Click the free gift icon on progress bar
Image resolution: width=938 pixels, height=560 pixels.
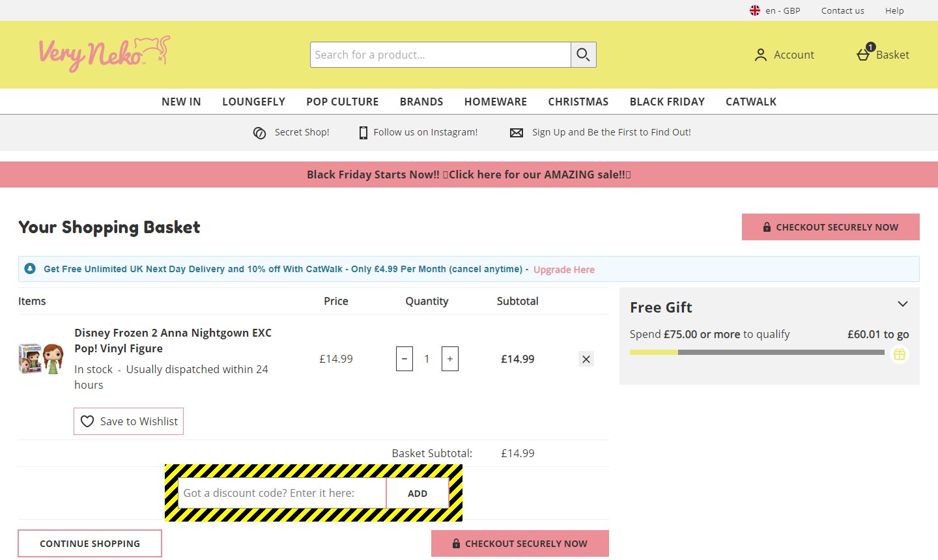tap(900, 354)
